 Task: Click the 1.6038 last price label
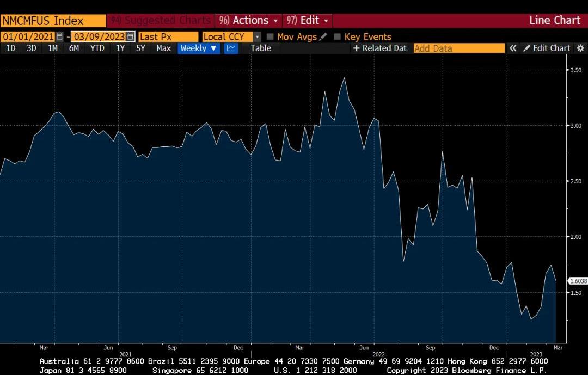[578, 281]
